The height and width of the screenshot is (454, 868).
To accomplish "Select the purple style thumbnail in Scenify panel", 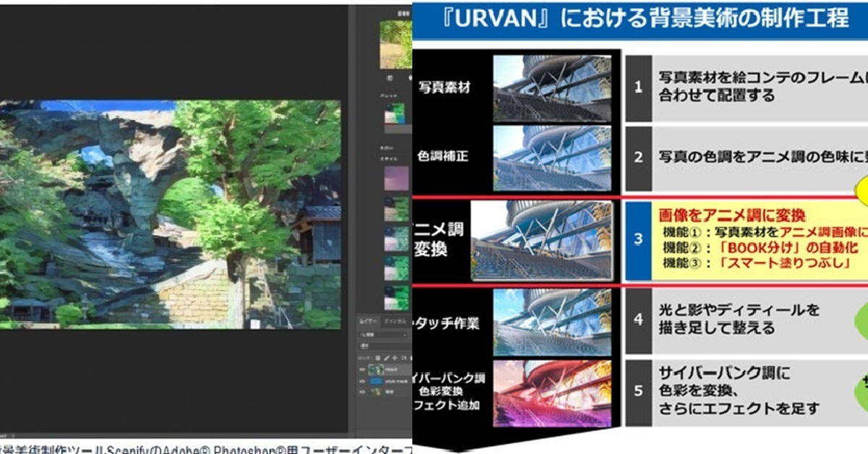I will click(x=396, y=179).
